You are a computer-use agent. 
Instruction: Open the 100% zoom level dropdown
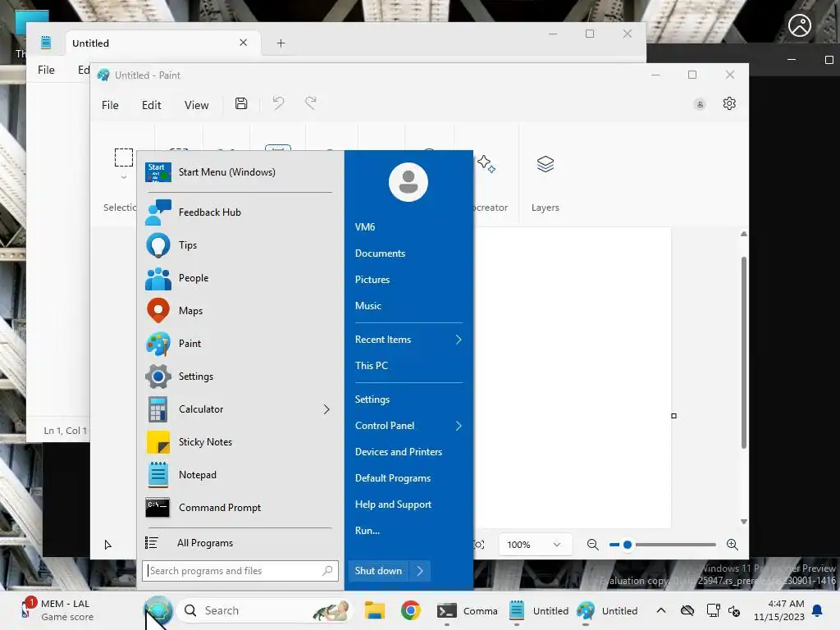point(534,545)
